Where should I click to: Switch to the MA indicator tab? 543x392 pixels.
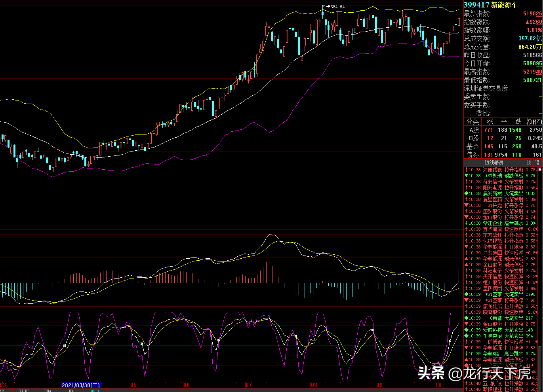click(x=71, y=390)
